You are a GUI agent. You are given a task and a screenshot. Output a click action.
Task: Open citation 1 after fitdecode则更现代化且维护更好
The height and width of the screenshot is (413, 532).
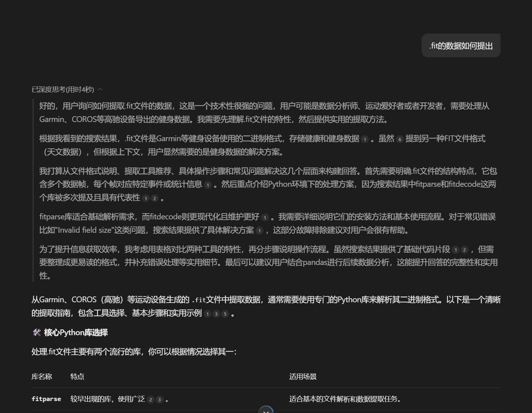click(265, 218)
